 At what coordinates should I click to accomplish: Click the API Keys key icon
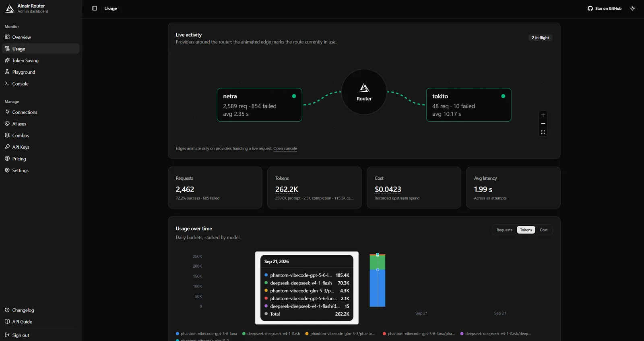[x=7, y=147]
